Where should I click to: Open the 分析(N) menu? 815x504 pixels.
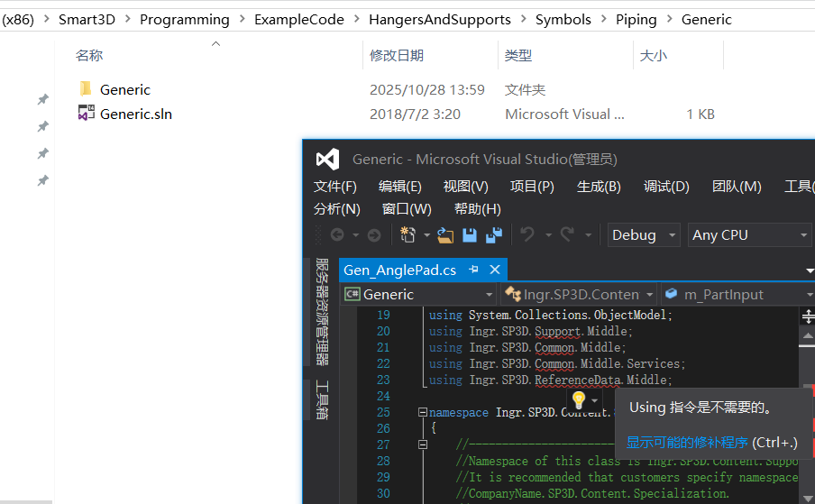click(x=337, y=209)
